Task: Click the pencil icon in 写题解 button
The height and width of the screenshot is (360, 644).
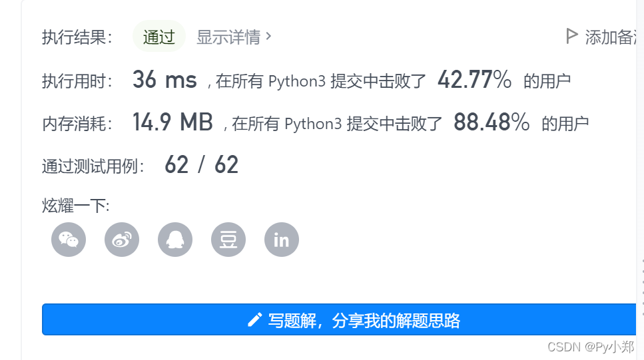Action: point(254,320)
